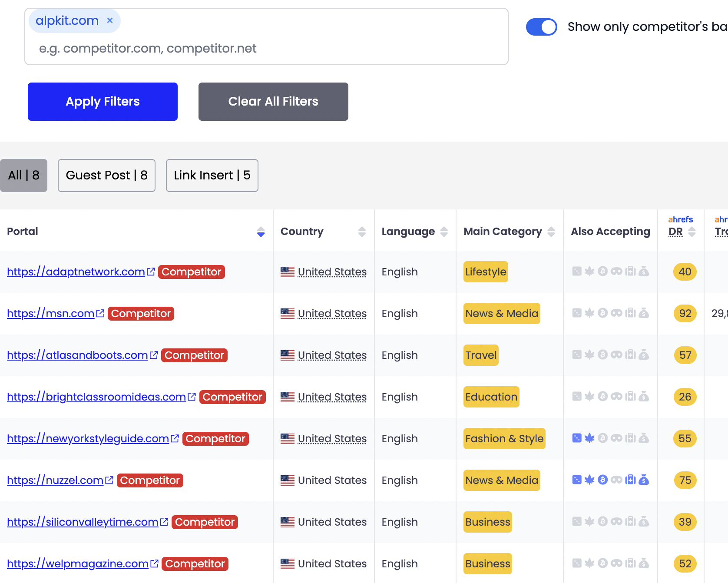Switch to the Guest Post tab
Screen dimensions: 728x583
(x=106, y=176)
